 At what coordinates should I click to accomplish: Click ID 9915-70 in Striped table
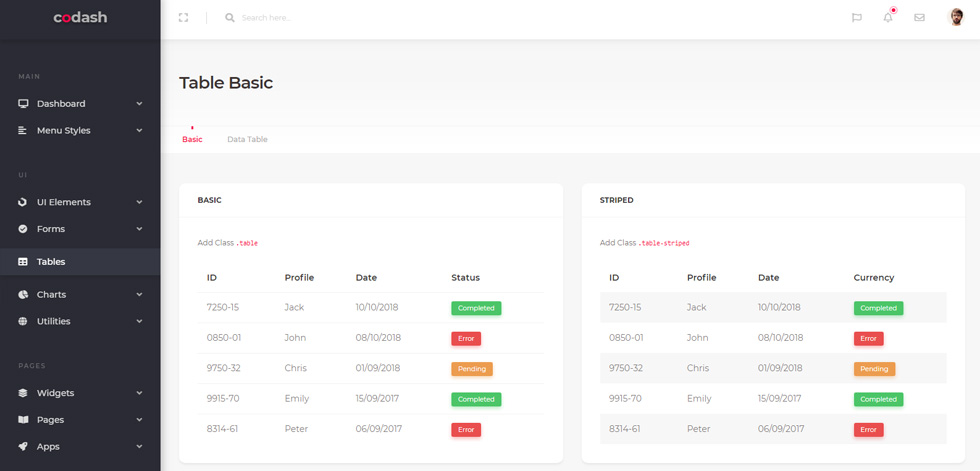pyautogui.click(x=626, y=399)
